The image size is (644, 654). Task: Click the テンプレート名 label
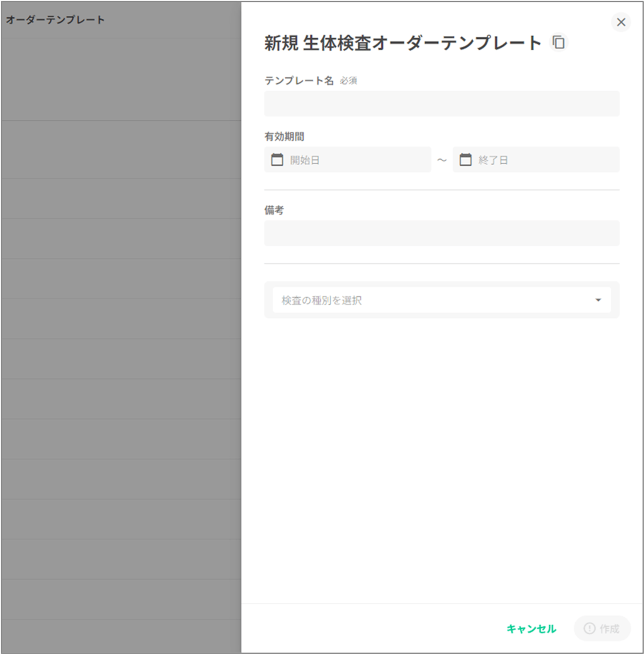[299, 81]
